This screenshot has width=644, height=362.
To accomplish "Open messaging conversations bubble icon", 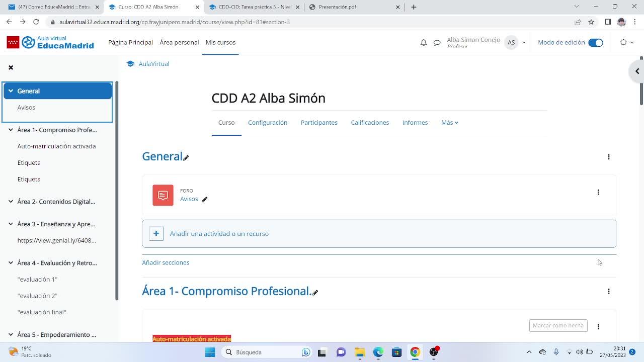I will pos(437,43).
